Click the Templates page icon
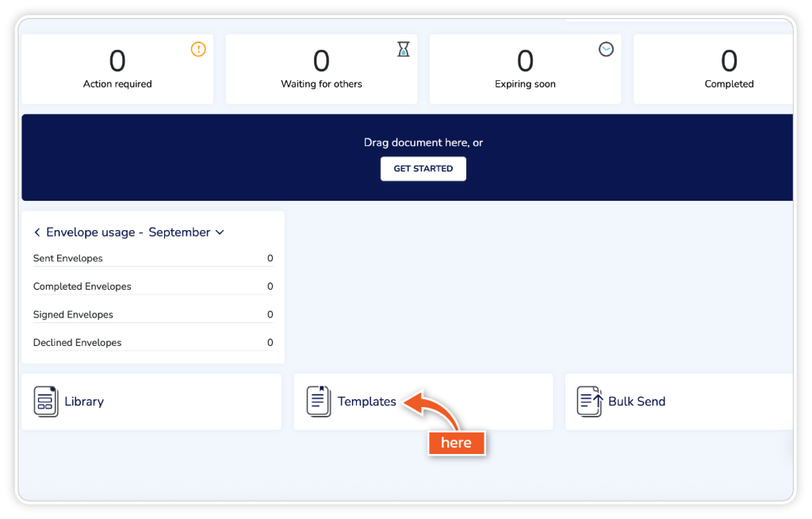This screenshot has height=519, width=812. point(319,402)
